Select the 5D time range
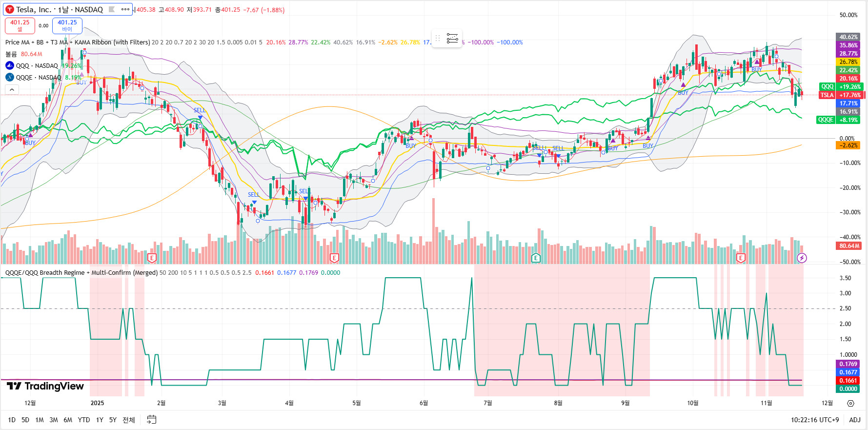 pyautogui.click(x=25, y=420)
